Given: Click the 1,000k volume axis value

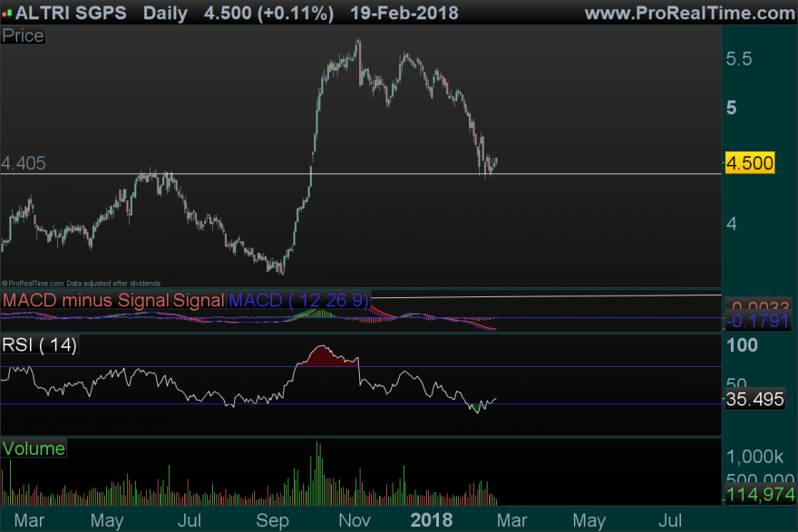Looking at the screenshot, I should point(754,457).
